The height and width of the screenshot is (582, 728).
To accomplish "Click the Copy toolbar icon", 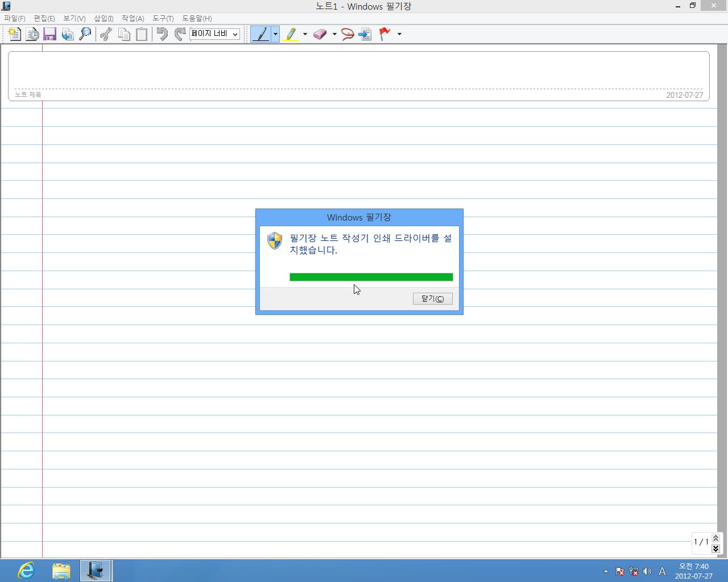I will point(124,34).
